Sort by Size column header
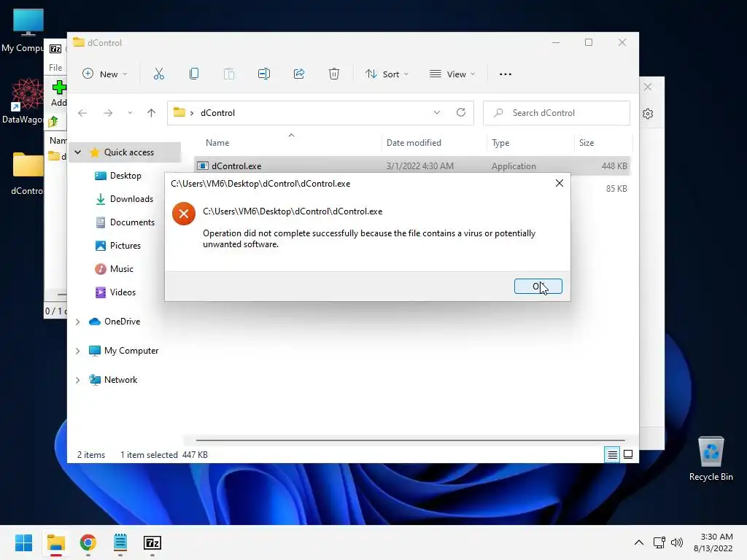Viewport: 747px width, 560px height. tap(587, 143)
